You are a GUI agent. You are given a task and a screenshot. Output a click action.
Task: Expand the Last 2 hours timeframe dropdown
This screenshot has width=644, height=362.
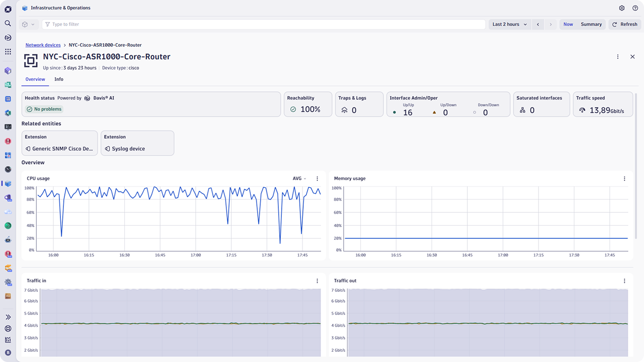point(510,25)
